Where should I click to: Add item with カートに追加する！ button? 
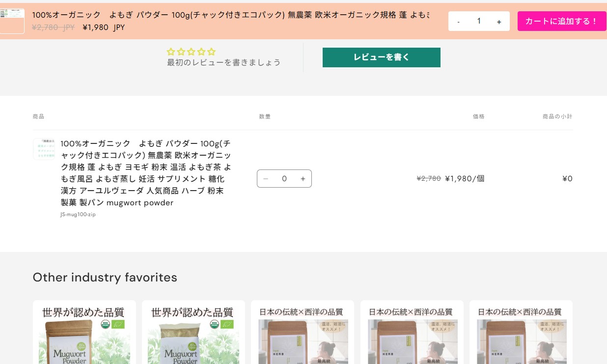pyautogui.click(x=562, y=21)
